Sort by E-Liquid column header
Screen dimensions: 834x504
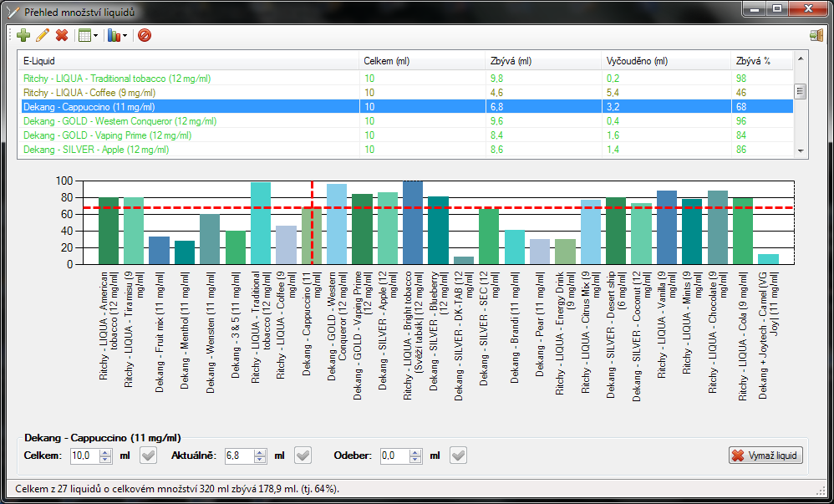(x=189, y=61)
